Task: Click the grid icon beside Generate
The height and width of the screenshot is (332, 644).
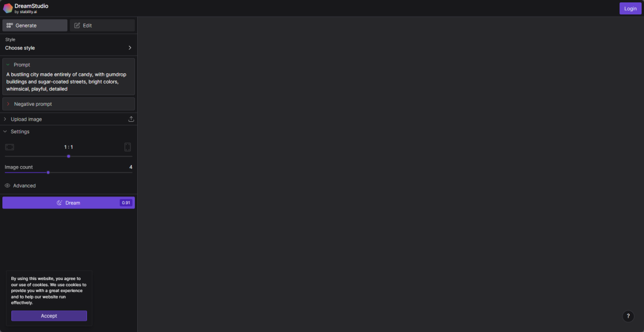Action: (10, 26)
